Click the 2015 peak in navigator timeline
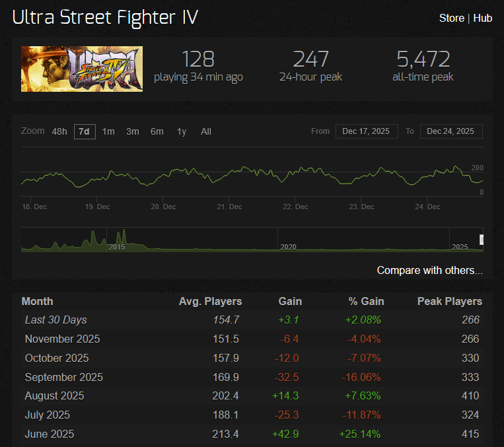This screenshot has width=504, height=447. [121, 238]
